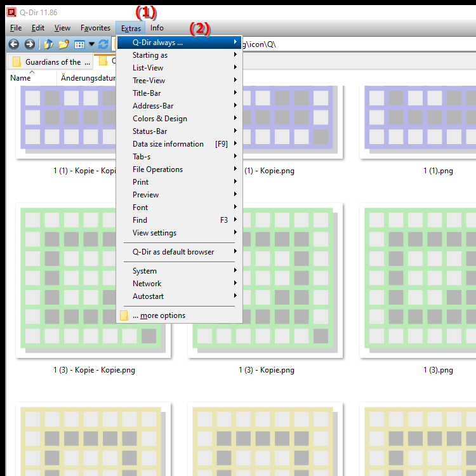Screen dimensions: 476x476
Task: Open the File menu
Action: [x=16, y=28]
